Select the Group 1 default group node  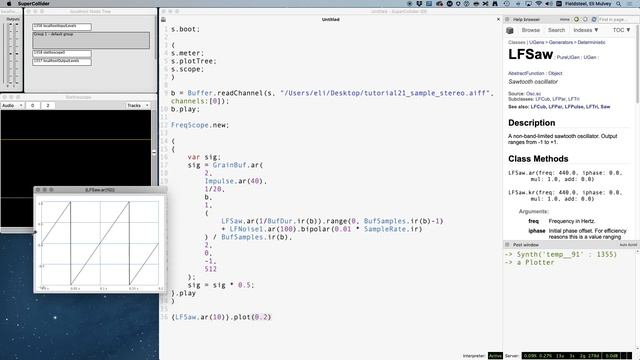91,40
